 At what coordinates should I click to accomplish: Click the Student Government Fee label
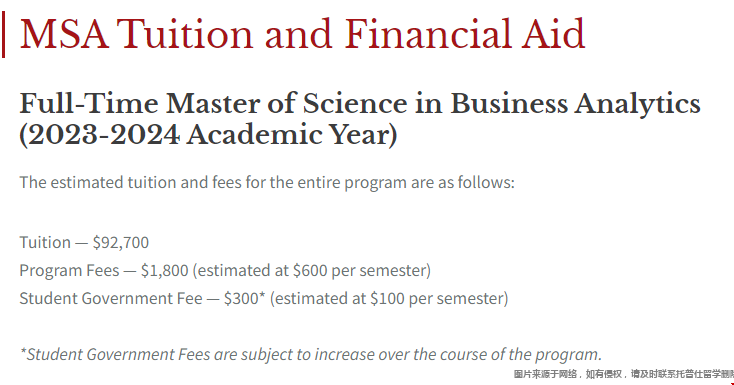(x=111, y=298)
